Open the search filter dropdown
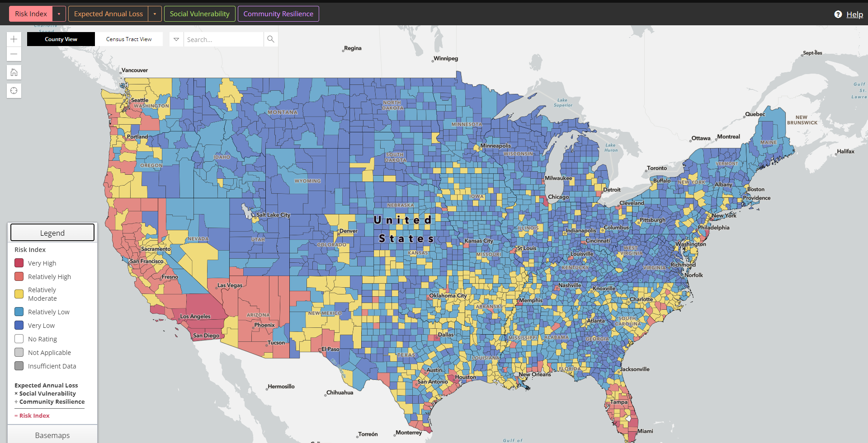This screenshot has height=443, width=868. tap(176, 39)
